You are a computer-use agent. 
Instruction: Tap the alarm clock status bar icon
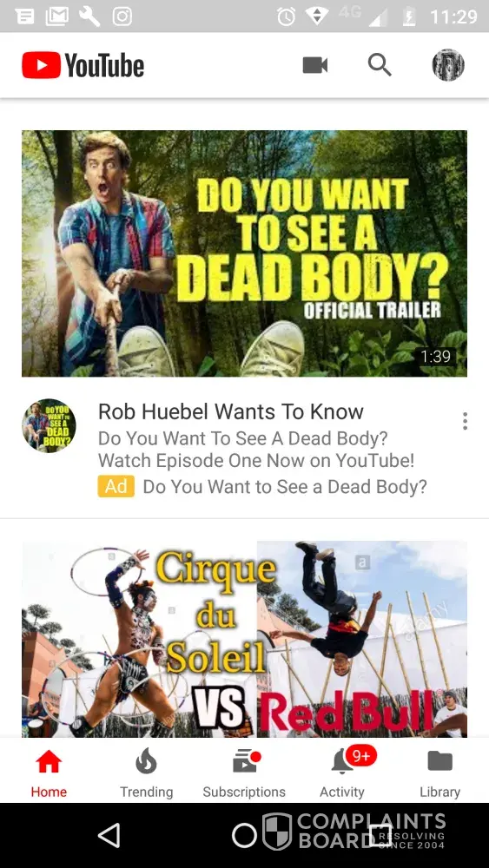(287, 16)
